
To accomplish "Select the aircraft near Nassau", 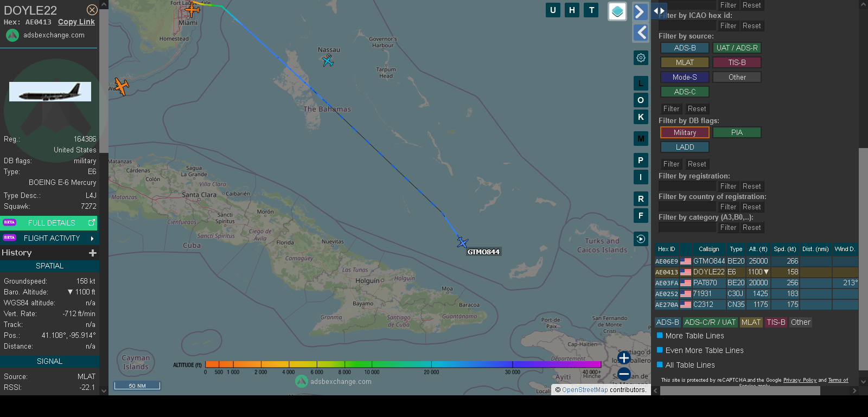I will coord(328,61).
